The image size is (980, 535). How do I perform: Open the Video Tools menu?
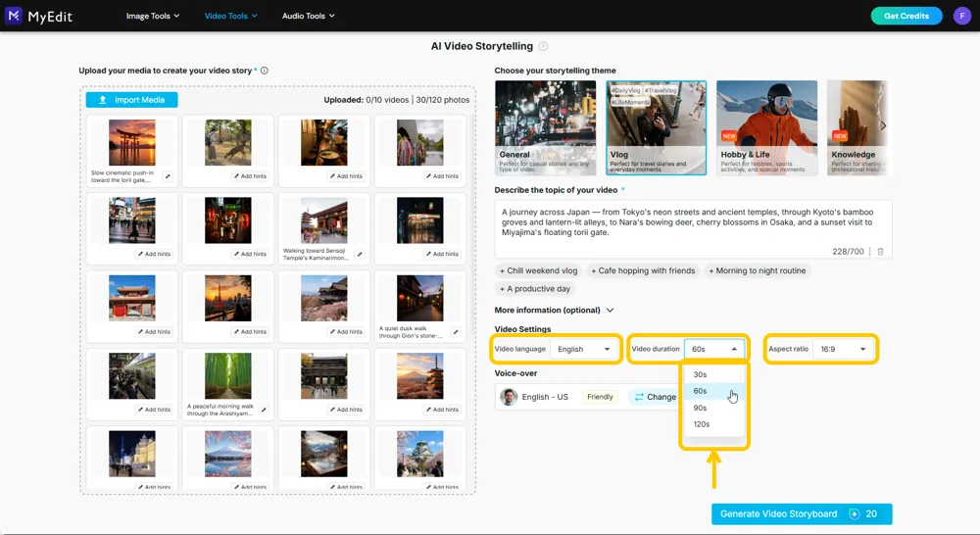230,16
